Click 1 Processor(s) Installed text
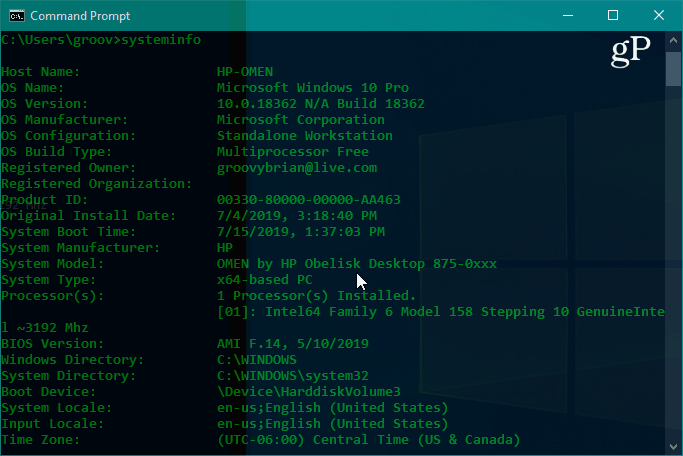The width and height of the screenshot is (683, 456). pyautogui.click(x=317, y=296)
